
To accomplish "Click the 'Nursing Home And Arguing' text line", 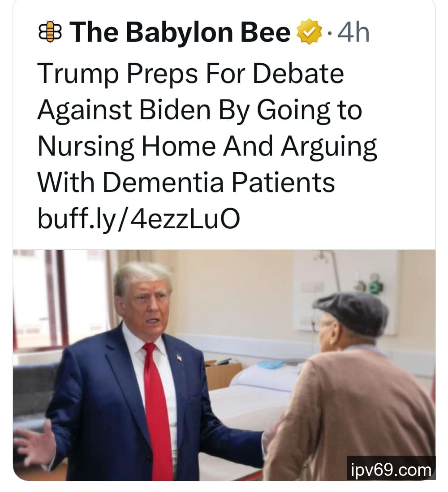I will 207,147.
